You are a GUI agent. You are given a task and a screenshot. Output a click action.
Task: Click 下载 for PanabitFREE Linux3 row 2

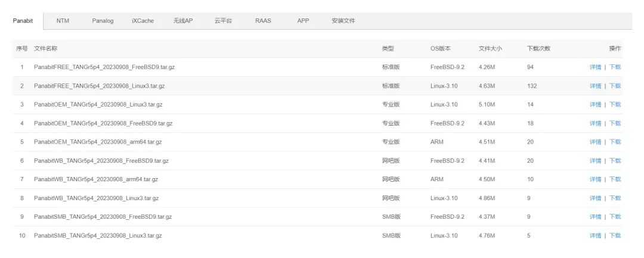tap(615, 86)
